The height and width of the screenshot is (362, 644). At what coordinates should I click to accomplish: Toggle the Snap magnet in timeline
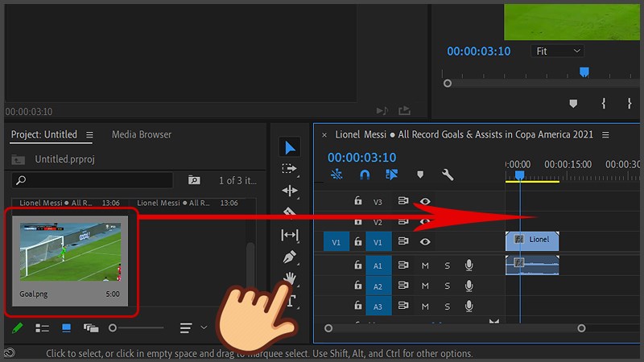tap(364, 175)
